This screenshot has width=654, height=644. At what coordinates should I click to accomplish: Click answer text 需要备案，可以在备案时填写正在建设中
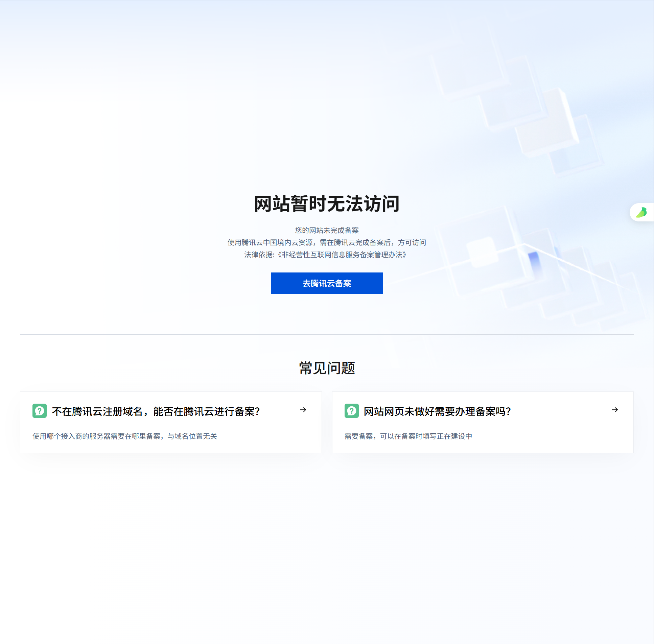pyautogui.click(x=408, y=436)
